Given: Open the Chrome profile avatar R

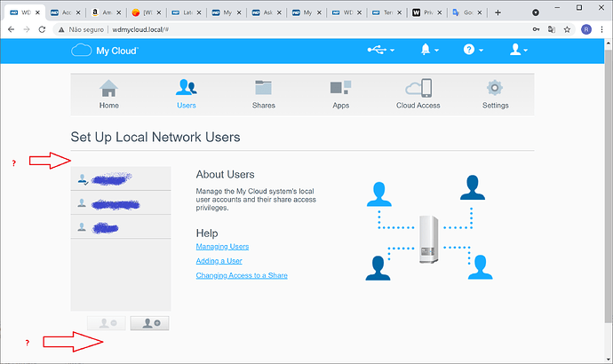Looking at the screenshot, I should pyautogui.click(x=586, y=29).
